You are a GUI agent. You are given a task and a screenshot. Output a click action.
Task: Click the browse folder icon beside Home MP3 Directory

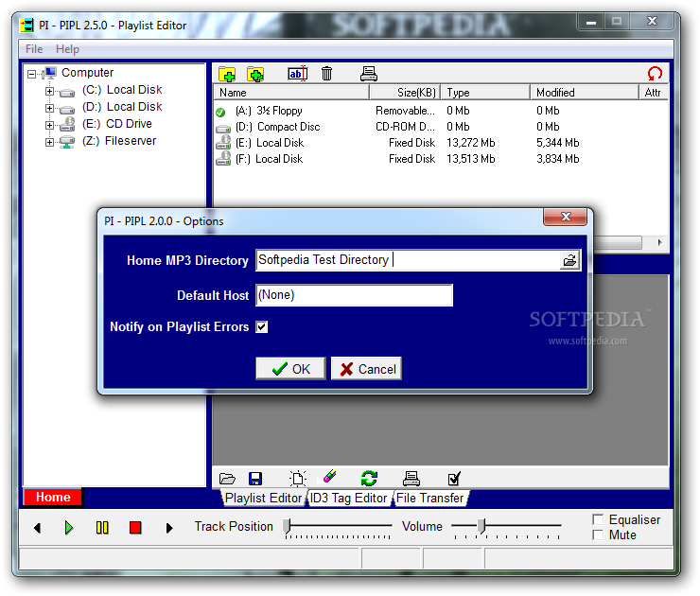click(x=569, y=260)
